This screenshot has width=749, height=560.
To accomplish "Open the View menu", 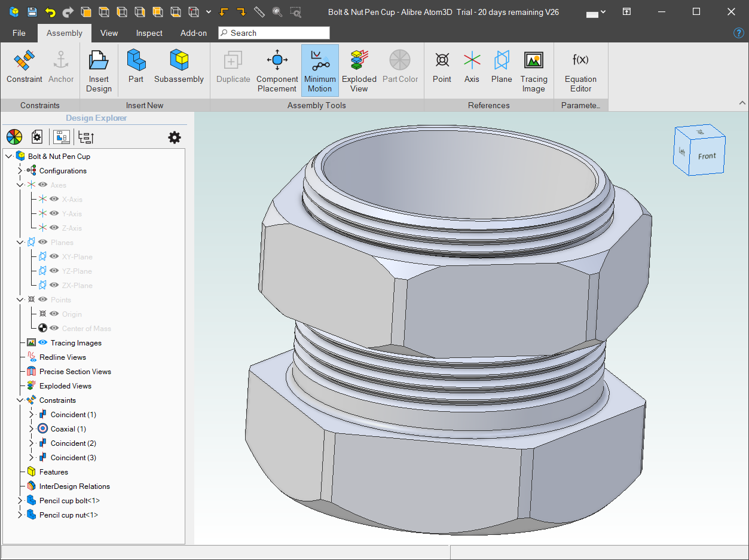I will 109,33.
